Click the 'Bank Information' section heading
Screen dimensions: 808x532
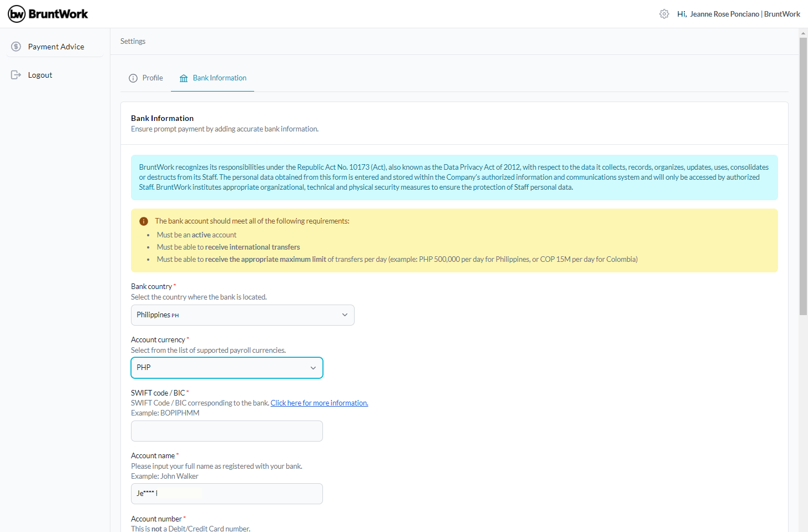click(x=162, y=118)
